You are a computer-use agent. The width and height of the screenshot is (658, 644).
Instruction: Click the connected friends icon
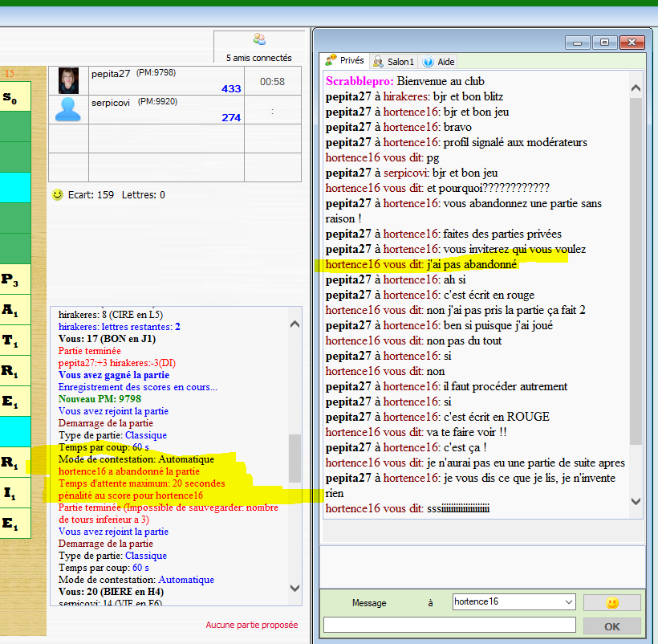(259, 39)
